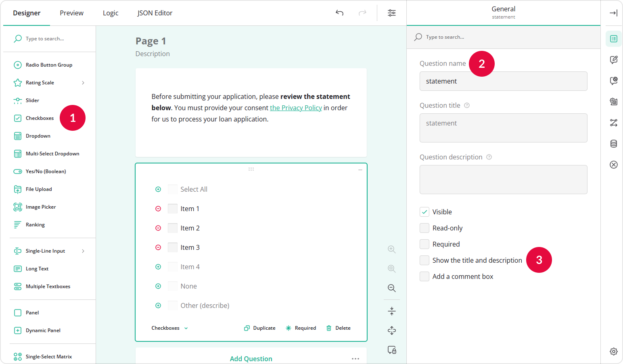Screen dimensions: 623x364
Task: Enable the Add a comment box option
Action: click(x=424, y=276)
